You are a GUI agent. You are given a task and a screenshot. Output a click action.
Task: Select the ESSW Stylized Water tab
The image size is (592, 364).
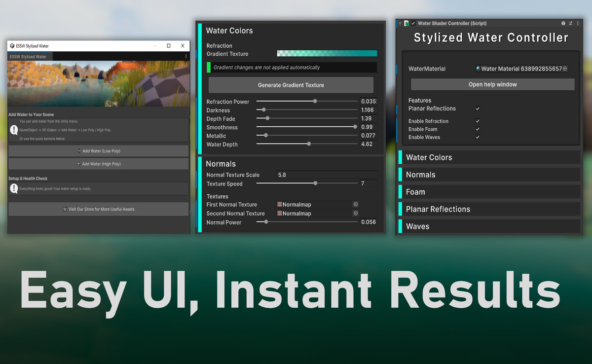pyautogui.click(x=27, y=56)
